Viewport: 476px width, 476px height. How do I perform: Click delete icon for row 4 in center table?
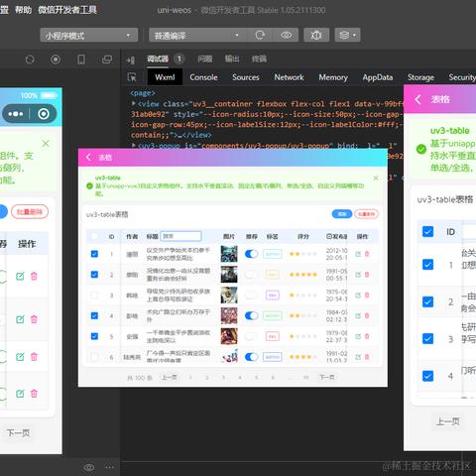[x=367, y=315]
